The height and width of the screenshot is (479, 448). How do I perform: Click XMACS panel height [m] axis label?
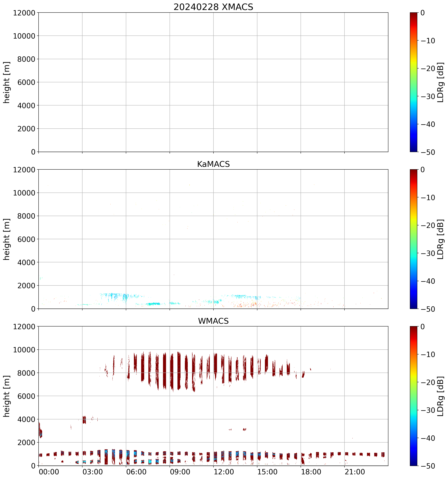[x=7, y=82]
